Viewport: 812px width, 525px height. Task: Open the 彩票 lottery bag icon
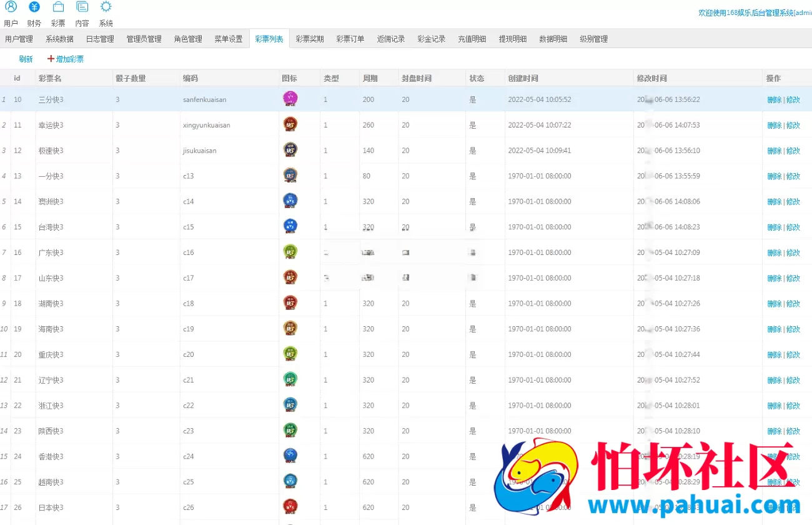(x=58, y=7)
